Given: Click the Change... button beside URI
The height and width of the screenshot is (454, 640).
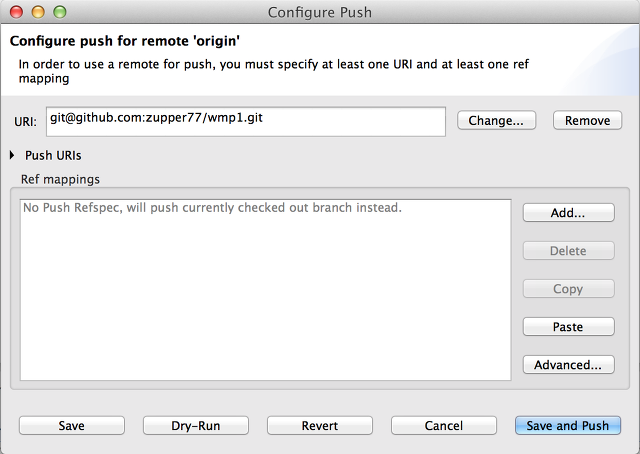Looking at the screenshot, I should point(496,120).
